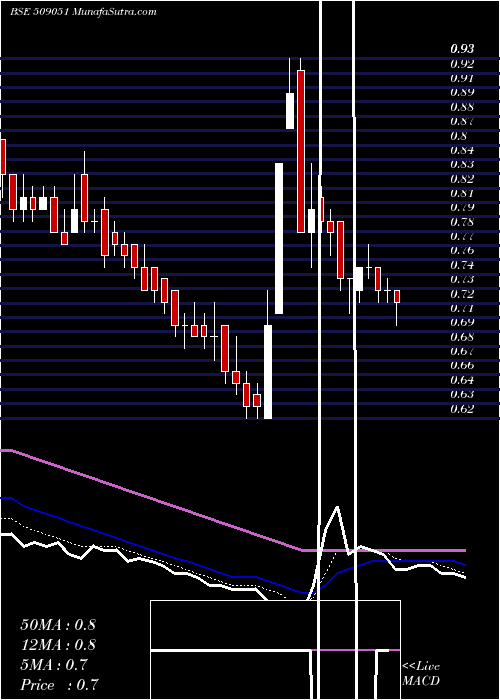
Task: Select the "50MA : 0.8" readout
Action: click(58, 625)
